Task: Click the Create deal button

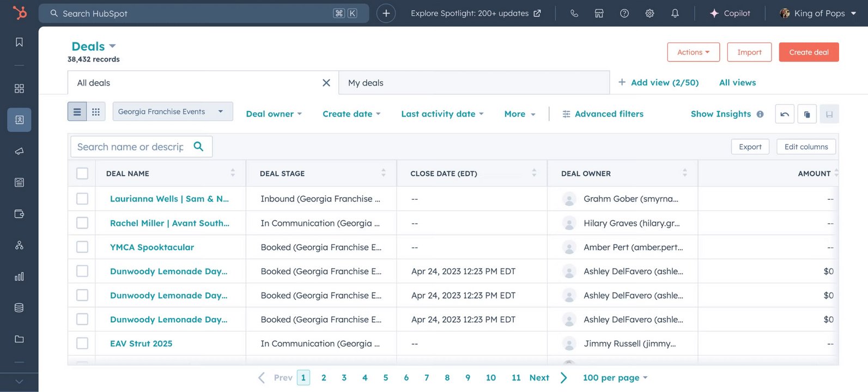Action: [809, 52]
